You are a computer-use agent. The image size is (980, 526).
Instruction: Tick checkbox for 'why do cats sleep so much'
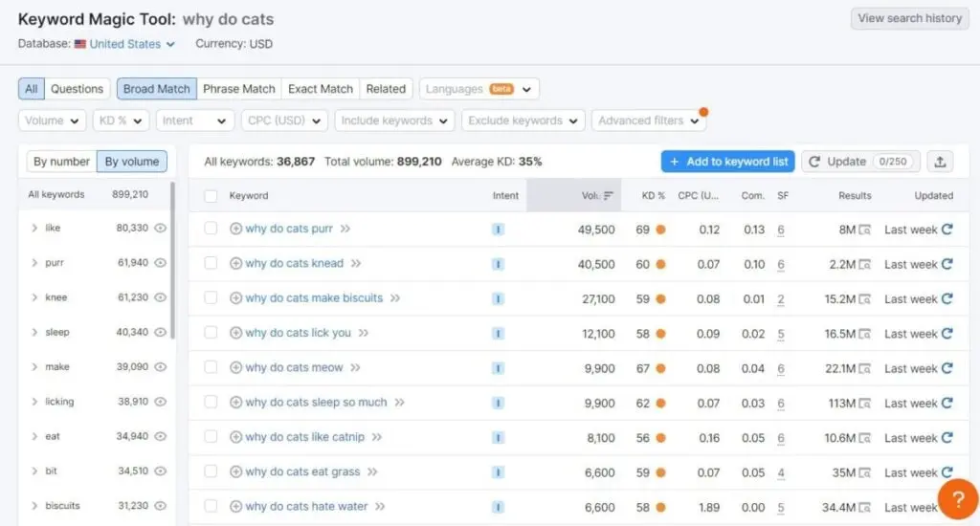coord(211,402)
